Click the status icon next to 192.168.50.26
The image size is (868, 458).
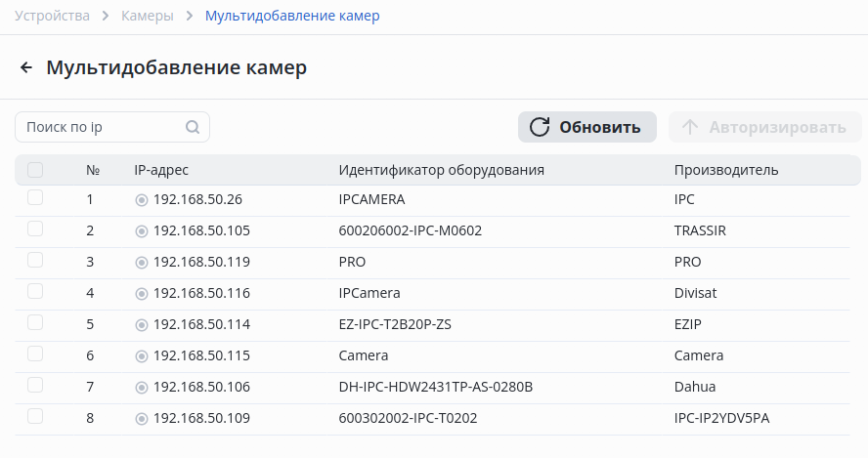coord(142,200)
